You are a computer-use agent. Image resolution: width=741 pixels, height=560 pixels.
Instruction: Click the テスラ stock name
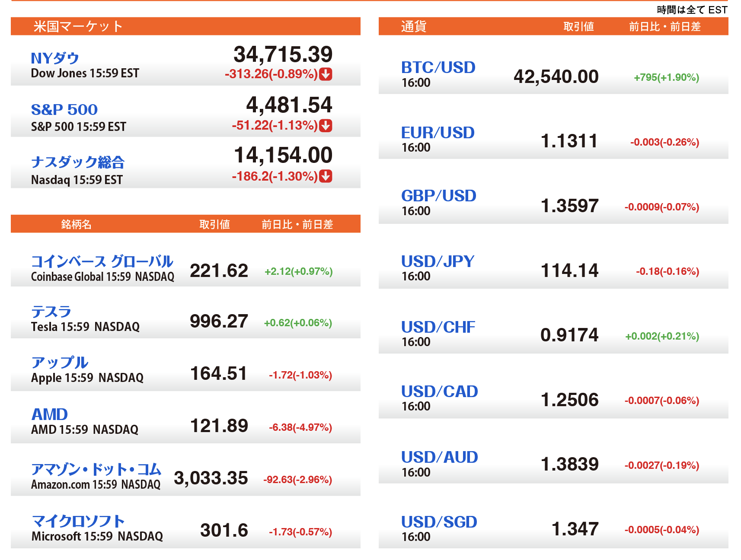click(51, 312)
